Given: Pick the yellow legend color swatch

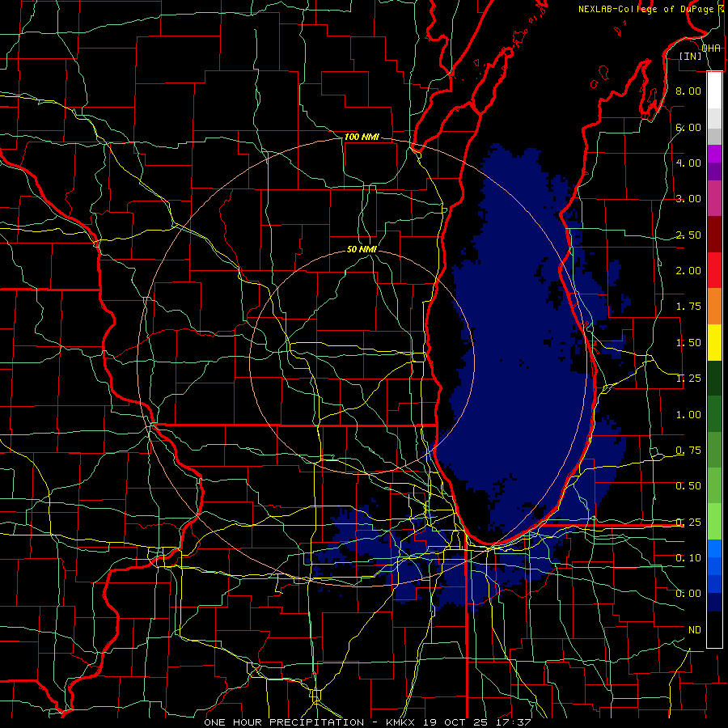Looking at the screenshot, I should tap(714, 342).
